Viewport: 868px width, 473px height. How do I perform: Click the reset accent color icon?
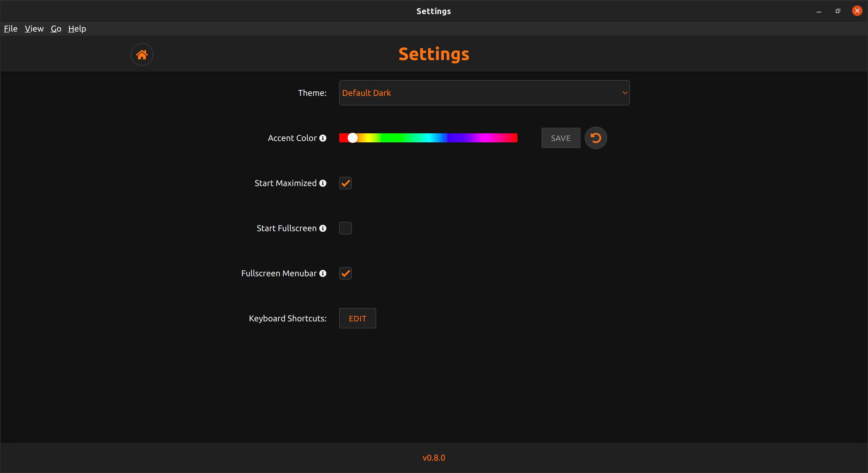595,138
